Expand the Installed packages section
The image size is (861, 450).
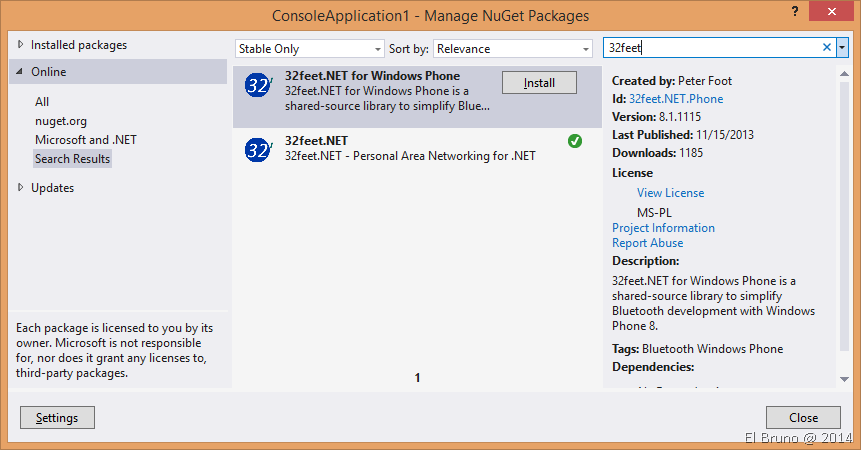(22, 45)
